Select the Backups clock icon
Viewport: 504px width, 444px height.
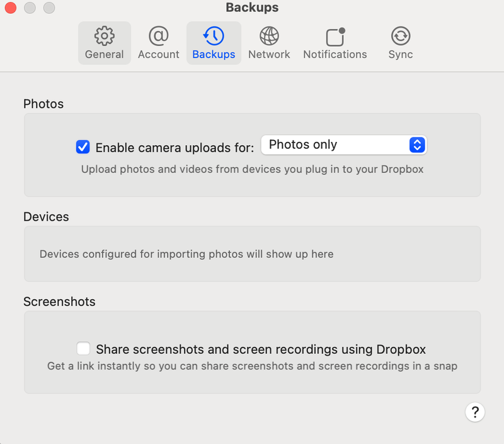(214, 35)
